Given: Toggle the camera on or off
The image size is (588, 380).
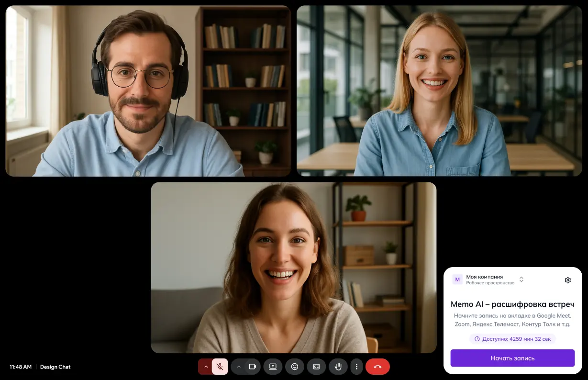Looking at the screenshot, I should coord(253,367).
